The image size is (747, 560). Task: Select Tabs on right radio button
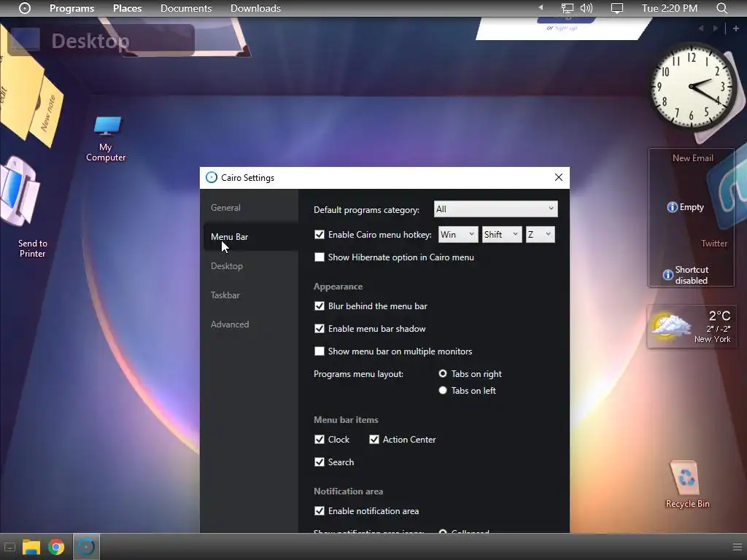tap(443, 374)
